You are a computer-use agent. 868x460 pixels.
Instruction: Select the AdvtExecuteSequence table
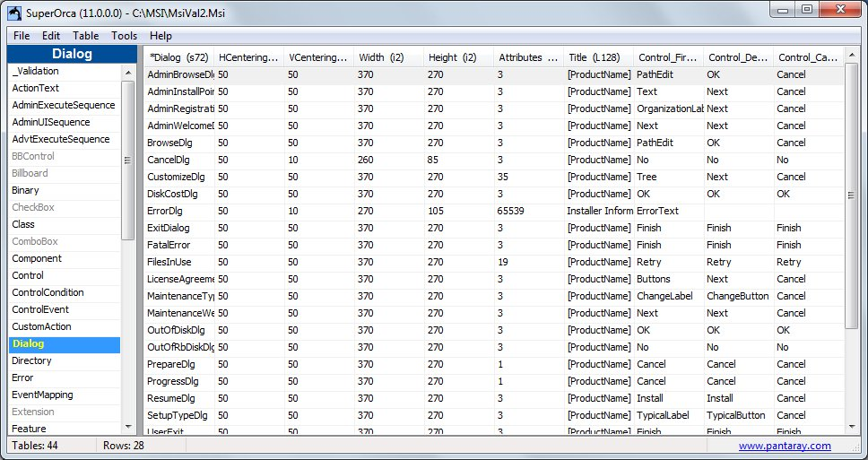click(65, 140)
